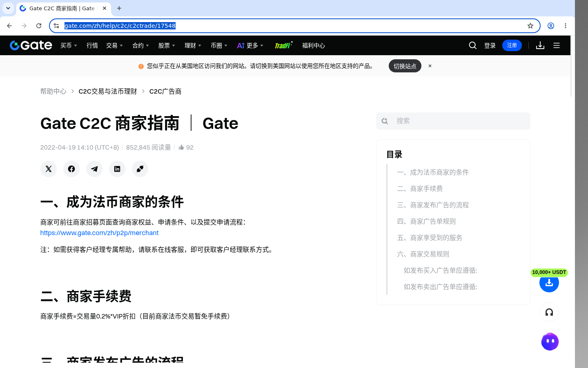Viewport: 588px width, 368px height.
Task: Share article on X (Twitter)
Action: [49, 169]
